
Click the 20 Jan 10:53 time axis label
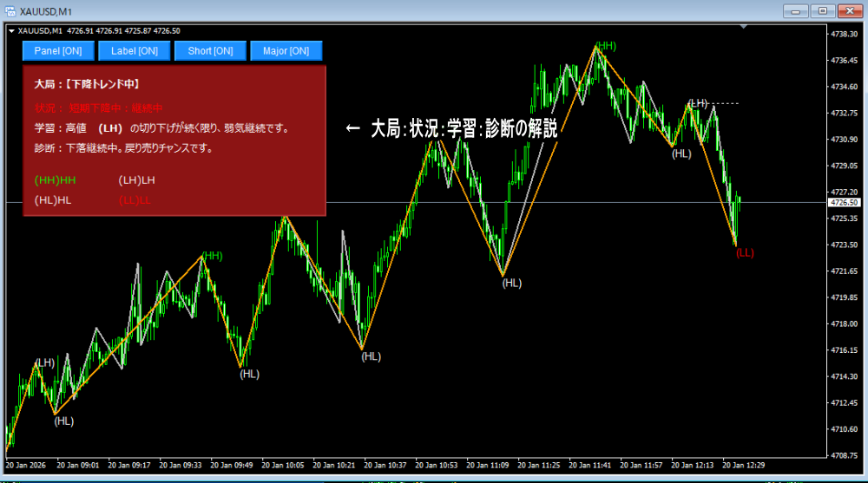click(x=437, y=465)
